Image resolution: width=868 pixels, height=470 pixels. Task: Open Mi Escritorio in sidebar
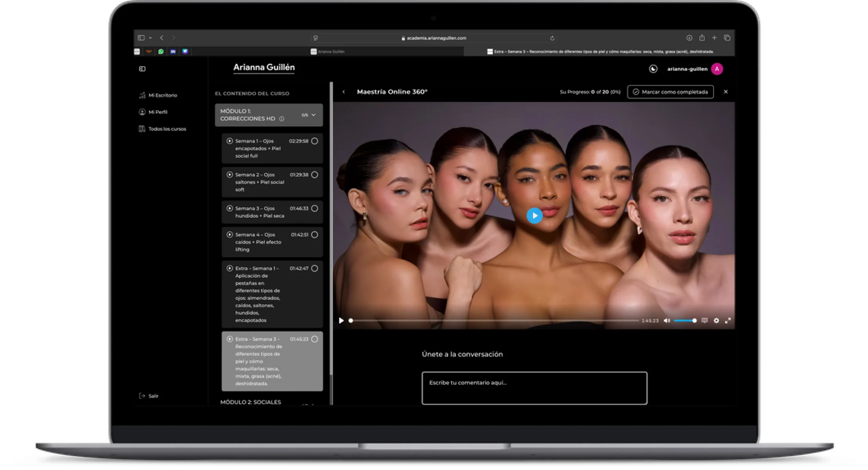[x=162, y=95]
